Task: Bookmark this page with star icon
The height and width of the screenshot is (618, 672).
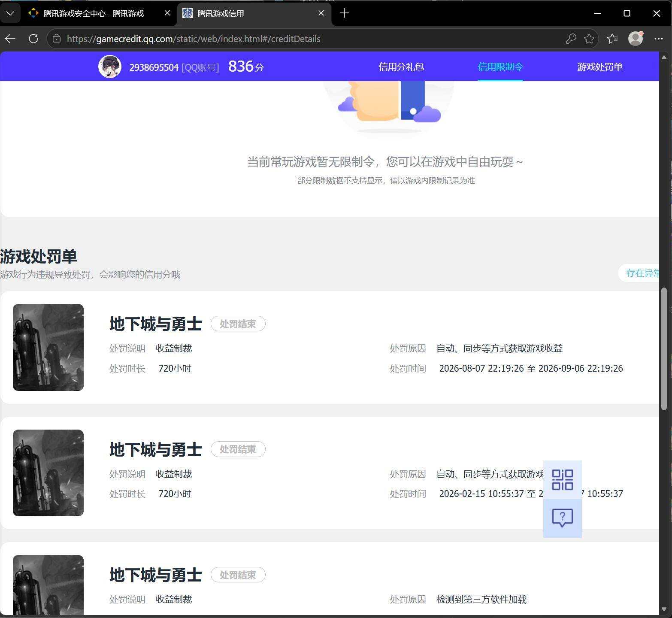Action: click(589, 39)
